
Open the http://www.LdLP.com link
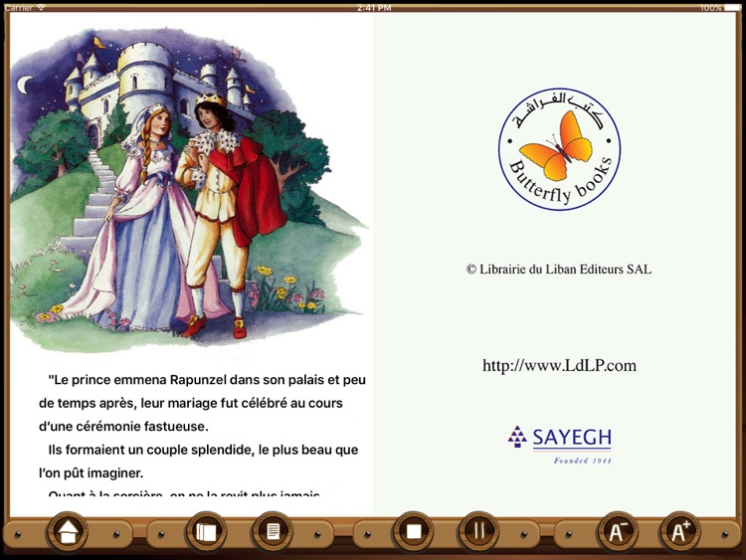[559, 365]
